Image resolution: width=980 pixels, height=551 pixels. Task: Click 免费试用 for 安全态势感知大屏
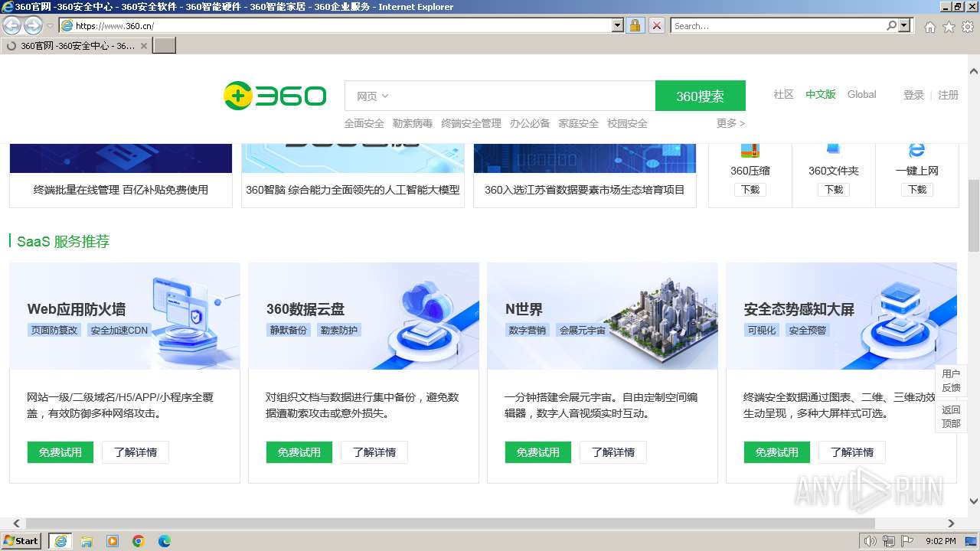point(776,452)
